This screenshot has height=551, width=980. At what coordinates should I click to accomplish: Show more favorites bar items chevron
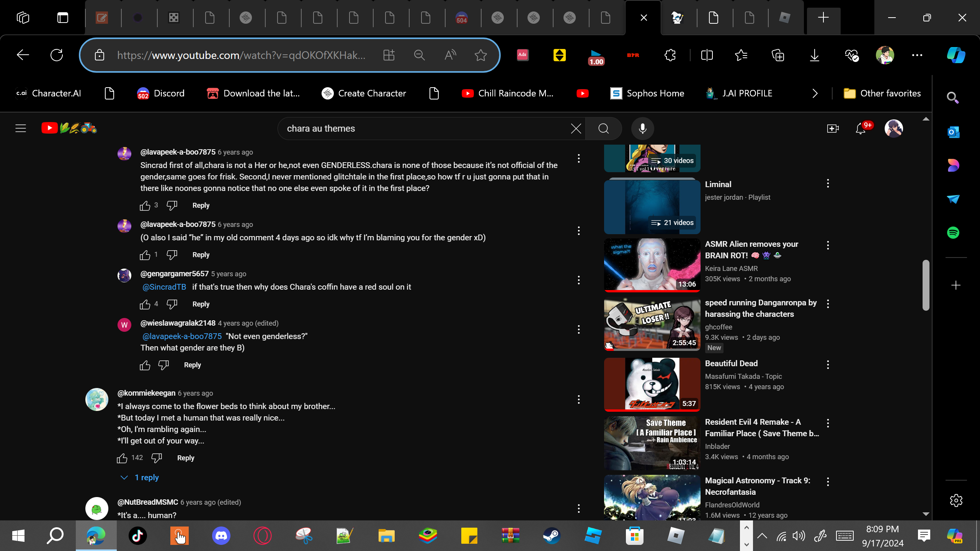click(x=815, y=93)
